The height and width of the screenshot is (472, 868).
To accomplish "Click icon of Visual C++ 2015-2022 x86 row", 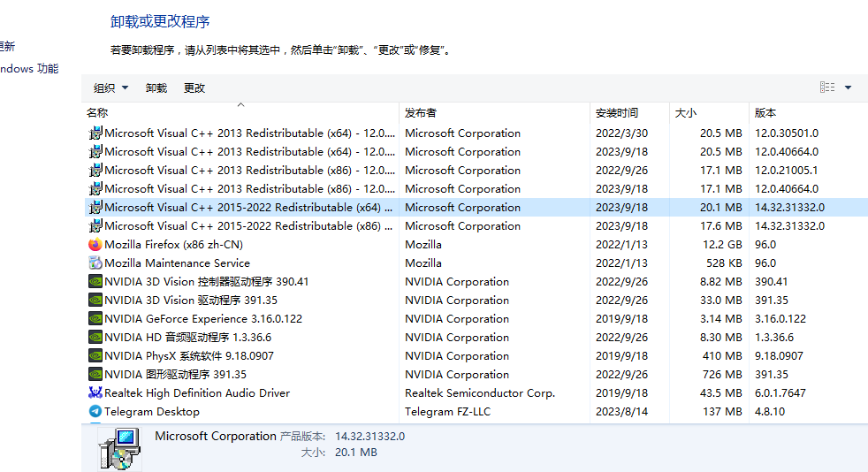I will point(95,225).
